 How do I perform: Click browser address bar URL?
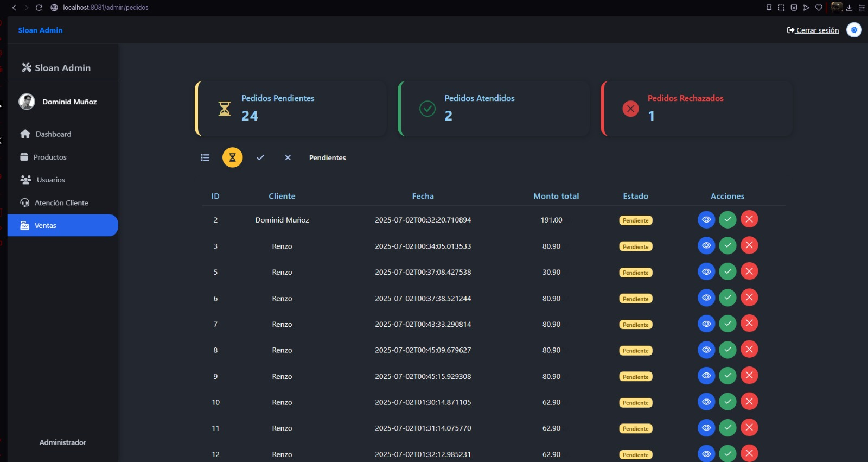[106, 8]
